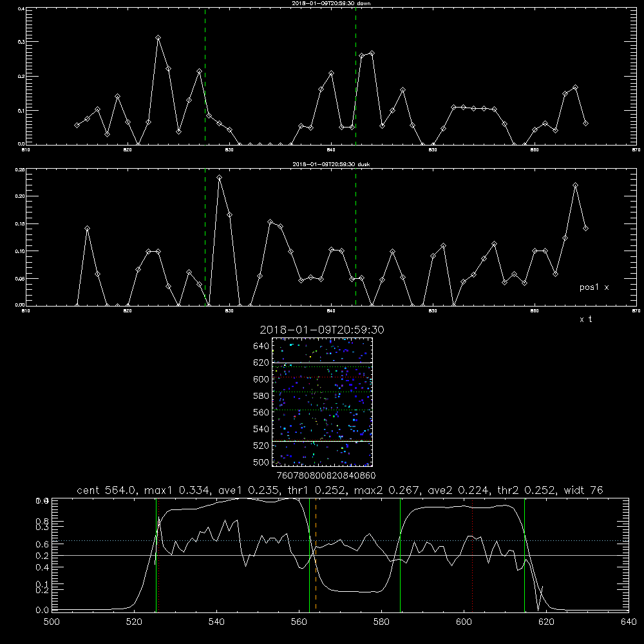Click the scatter image panel thumbnail
Screen dimensions: 644x644
(x=322, y=402)
